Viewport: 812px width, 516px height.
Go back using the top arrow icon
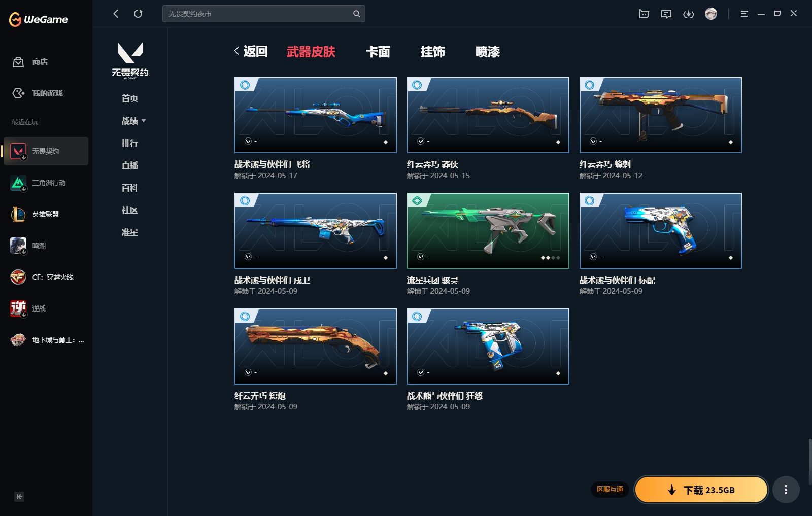pyautogui.click(x=116, y=14)
